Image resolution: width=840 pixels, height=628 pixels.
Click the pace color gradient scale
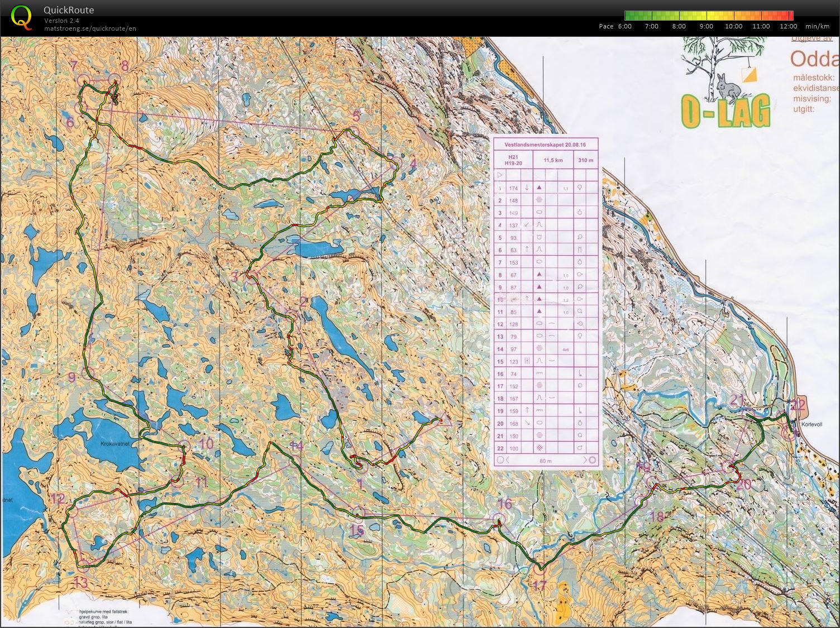pos(708,16)
